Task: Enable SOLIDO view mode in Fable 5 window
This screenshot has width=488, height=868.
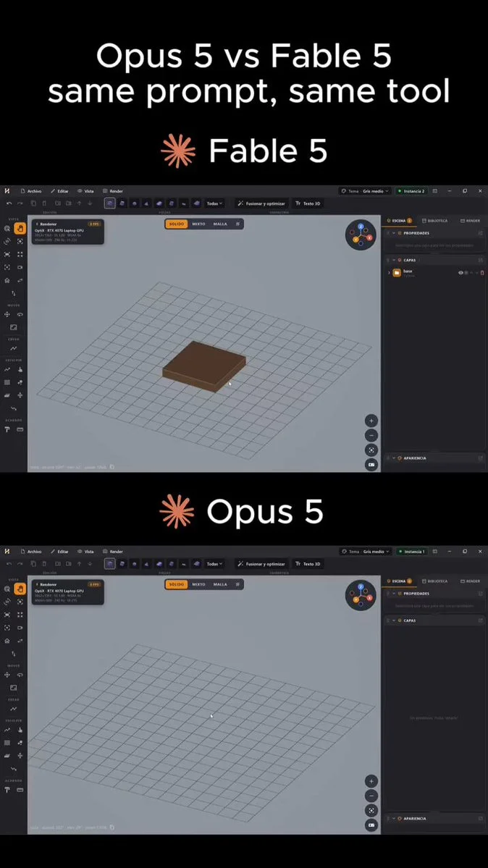Action: point(176,224)
